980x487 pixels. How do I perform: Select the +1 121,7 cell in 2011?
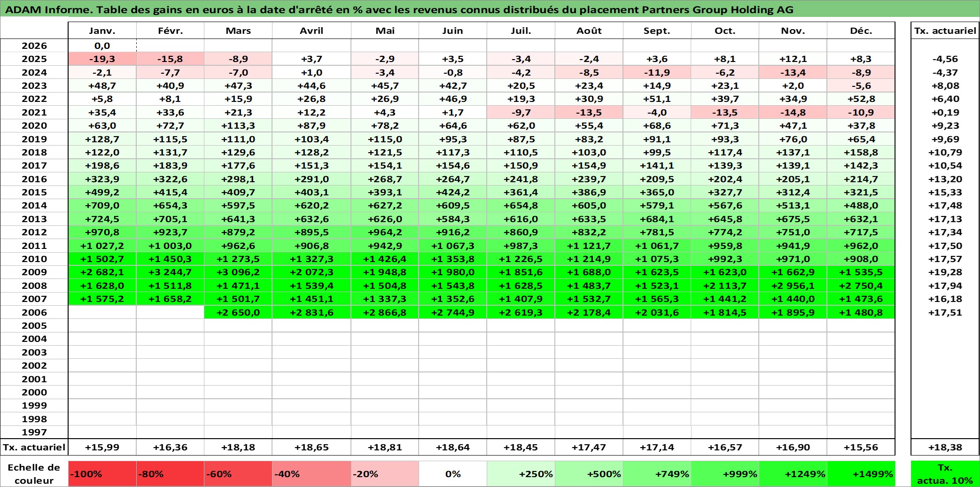coord(589,246)
